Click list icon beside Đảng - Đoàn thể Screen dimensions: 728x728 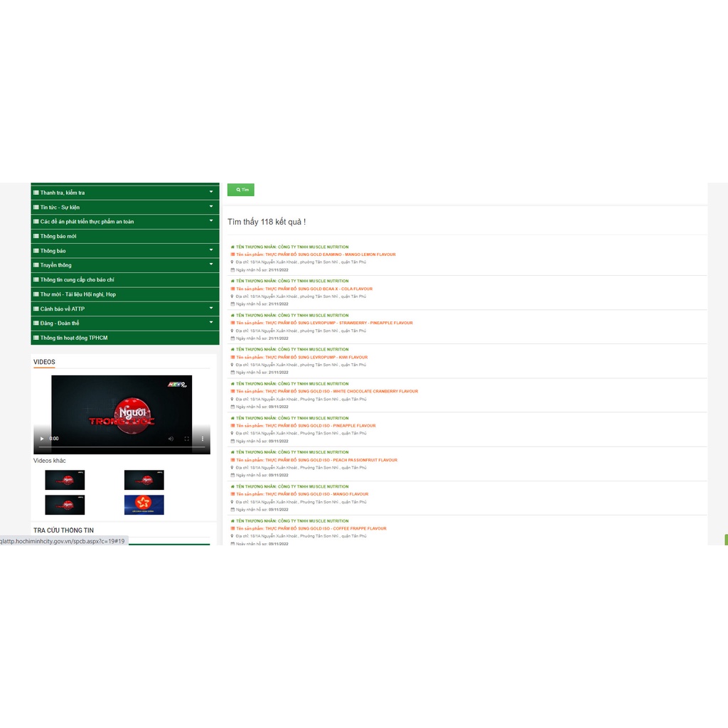tap(36, 323)
